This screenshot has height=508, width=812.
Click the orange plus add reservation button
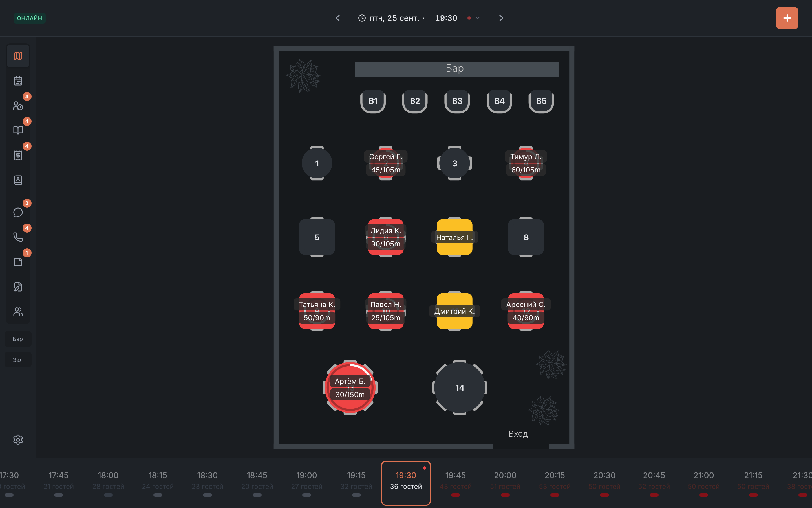coord(787,18)
